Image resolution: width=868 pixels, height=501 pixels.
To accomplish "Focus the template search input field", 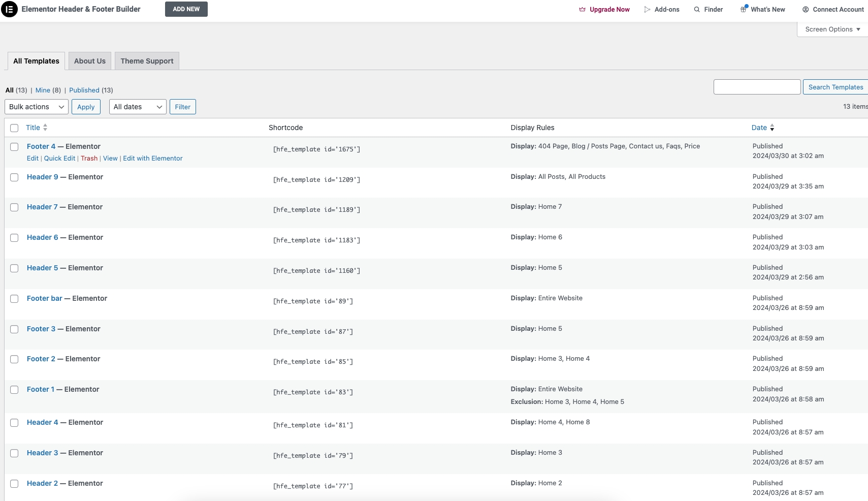I will pyautogui.click(x=757, y=87).
